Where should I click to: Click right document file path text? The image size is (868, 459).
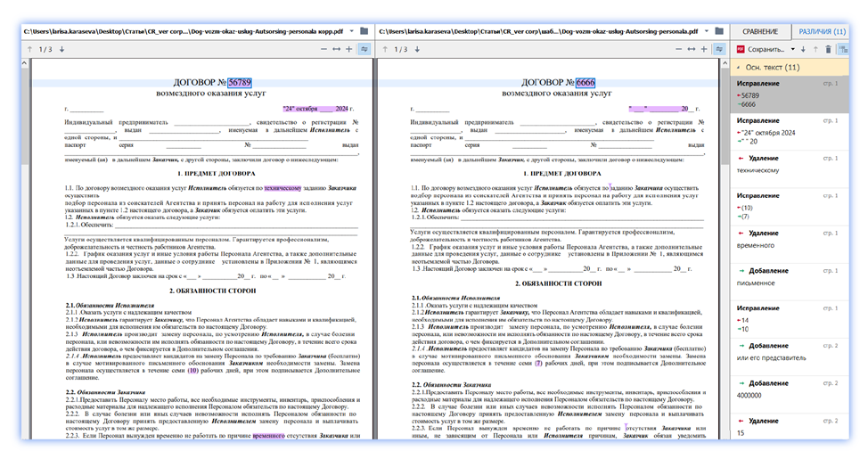538,31
